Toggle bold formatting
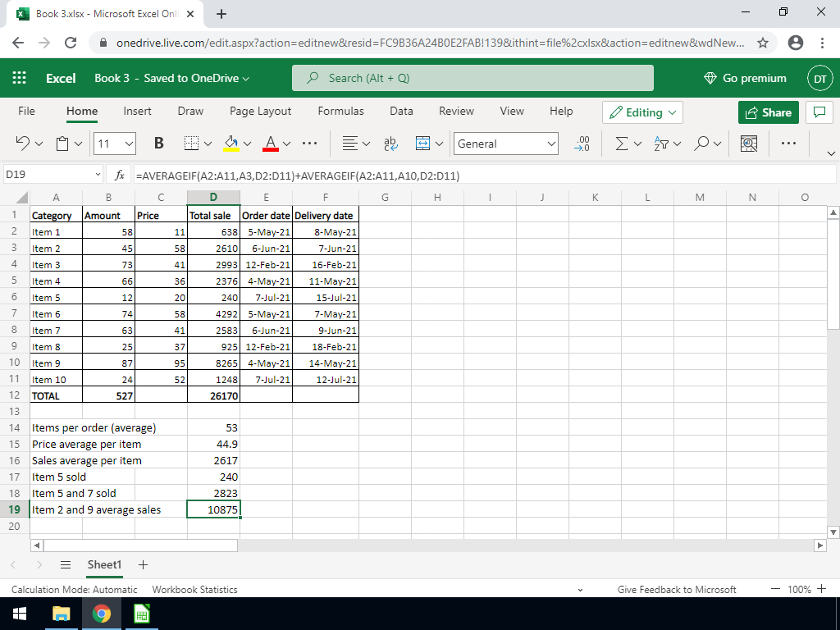Viewport: 840px width, 630px height. pyautogui.click(x=159, y=144)
